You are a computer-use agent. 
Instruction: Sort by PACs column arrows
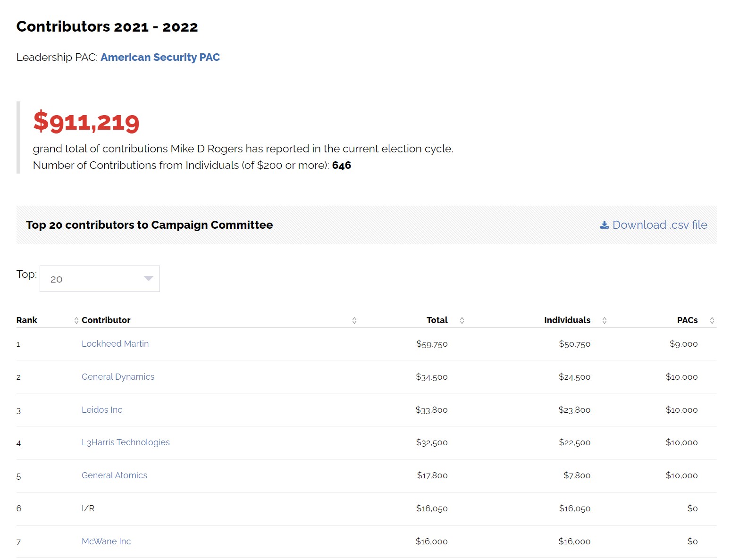click(712, 321)
